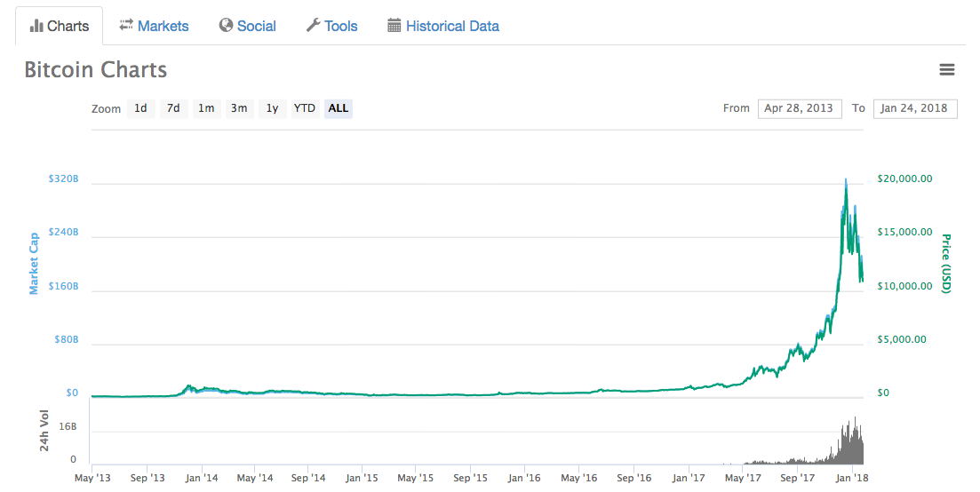Click the Sep '17 axis label
Screen dimensions: 980x492
tap(798, 478)
